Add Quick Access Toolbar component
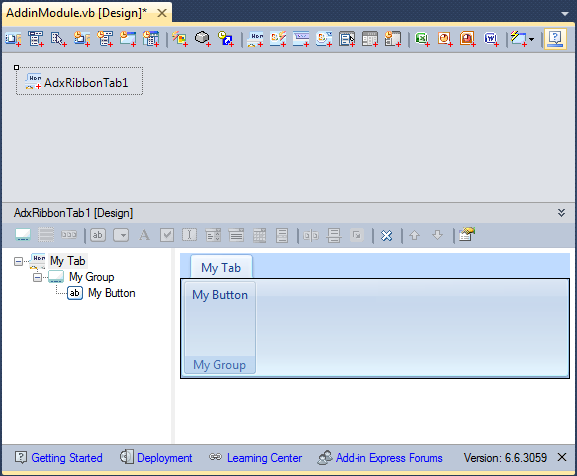The width and height of the screenshot is (577, 476). (x=301, y=39)
